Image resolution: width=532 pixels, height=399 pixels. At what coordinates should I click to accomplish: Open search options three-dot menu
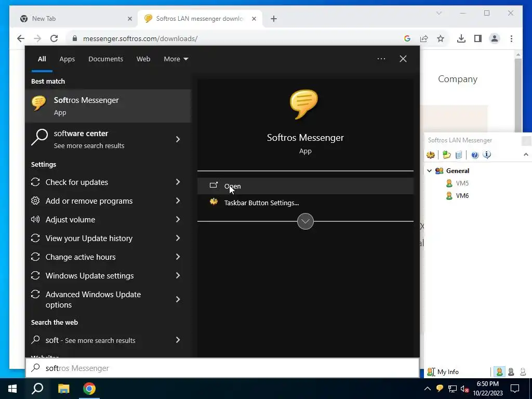click(381, 59)
